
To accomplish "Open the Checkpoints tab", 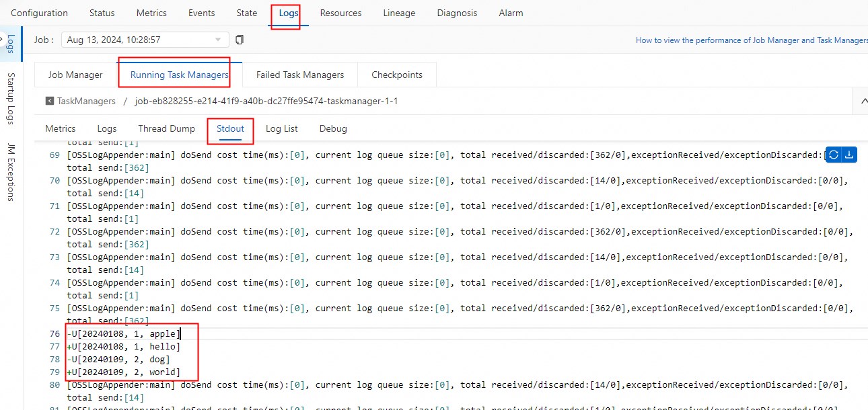I will (397, 75).
